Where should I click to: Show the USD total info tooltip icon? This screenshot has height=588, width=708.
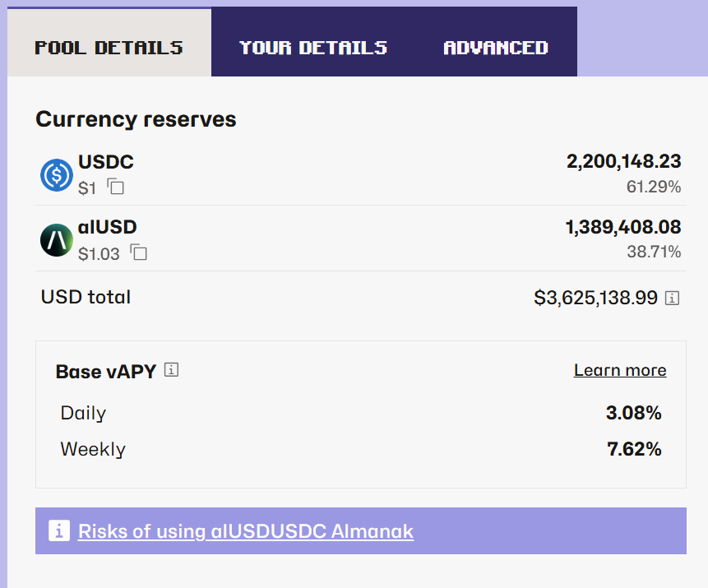pyautogui.click(x=672, y=298)
